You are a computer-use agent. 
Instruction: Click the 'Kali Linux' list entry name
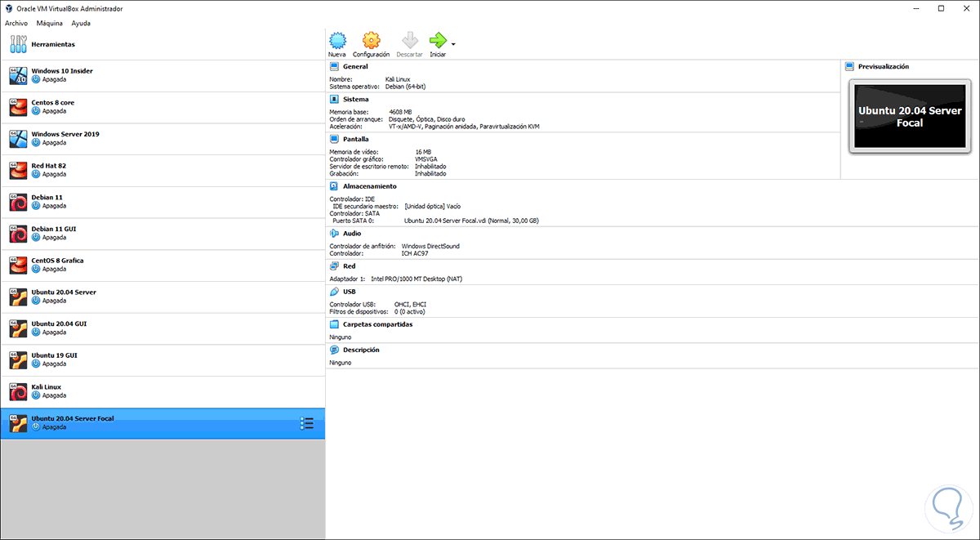pos(47,387)
